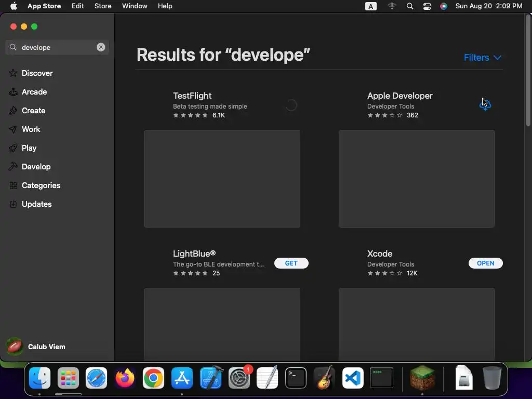Click the Categories grid icon

pos(13,185)
